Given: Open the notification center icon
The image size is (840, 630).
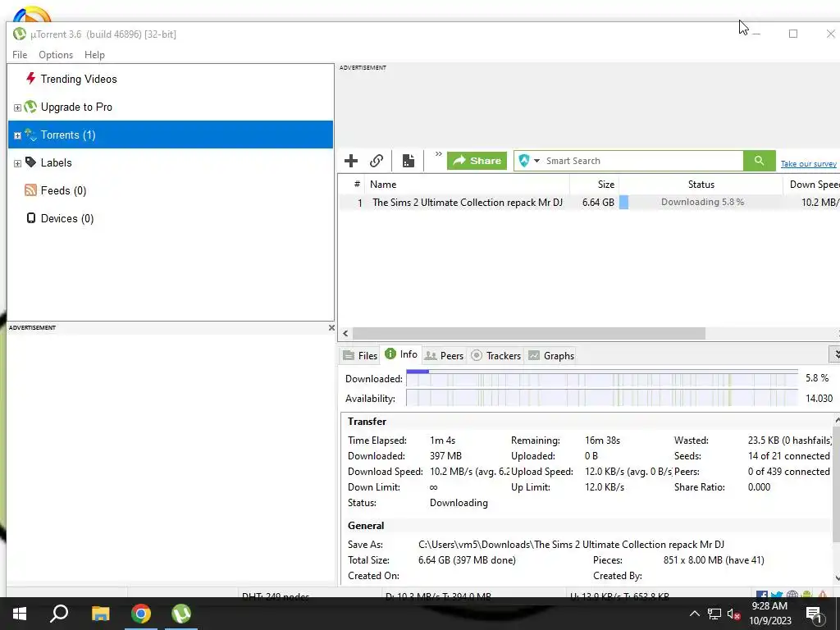Looking at the screenshot, I should 814,614.
